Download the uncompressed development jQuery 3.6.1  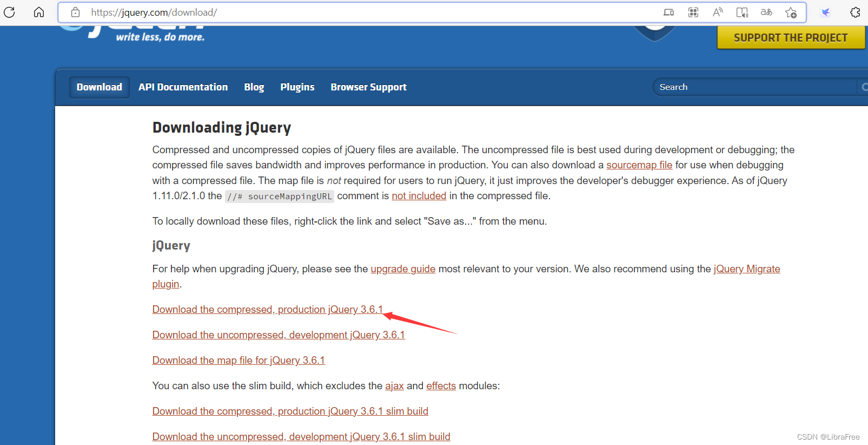pyautogui.click(x=279, y=335)
